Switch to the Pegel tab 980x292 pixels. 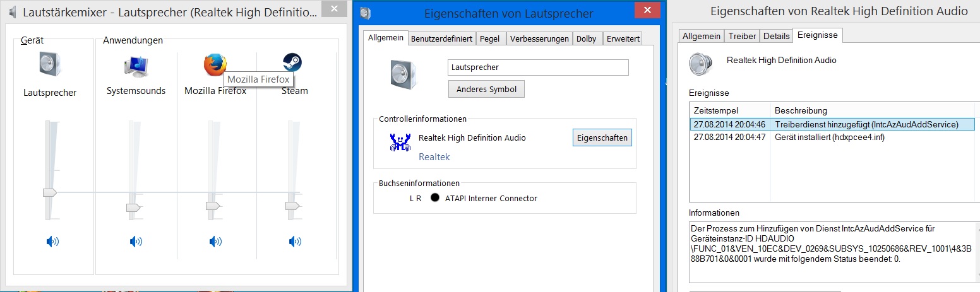[489, 38]
